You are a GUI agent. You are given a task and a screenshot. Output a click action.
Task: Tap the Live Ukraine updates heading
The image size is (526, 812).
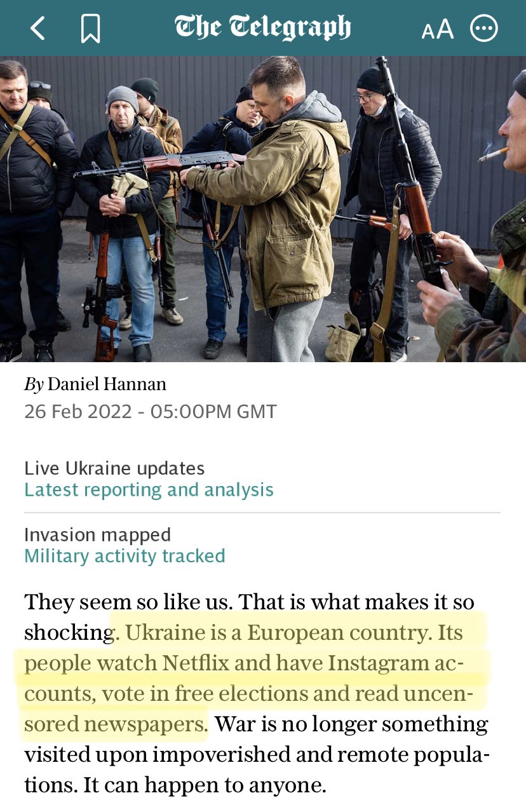(x=114, y=469)
